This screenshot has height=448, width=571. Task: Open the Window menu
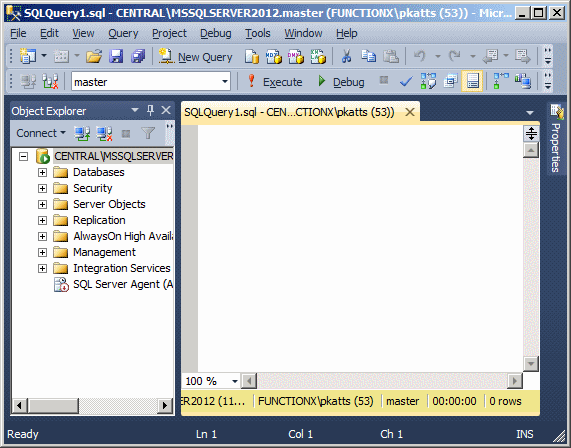click(x=303, y=34)
